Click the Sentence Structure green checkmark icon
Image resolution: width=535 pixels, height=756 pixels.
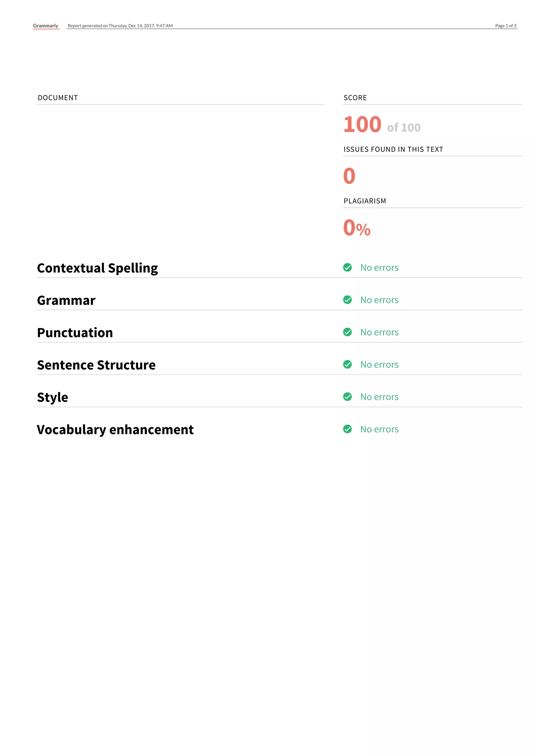[x=347, y=364]
